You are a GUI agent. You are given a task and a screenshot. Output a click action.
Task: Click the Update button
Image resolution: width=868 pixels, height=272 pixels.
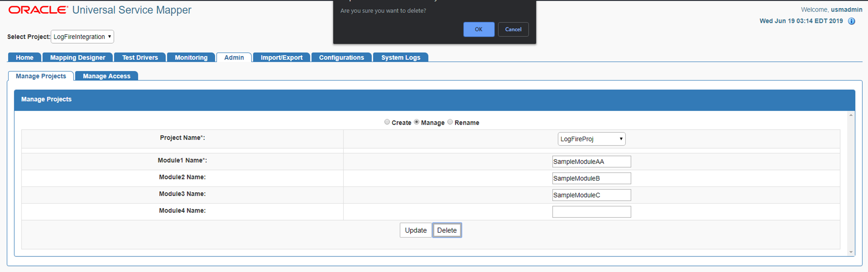coord(415,230)
